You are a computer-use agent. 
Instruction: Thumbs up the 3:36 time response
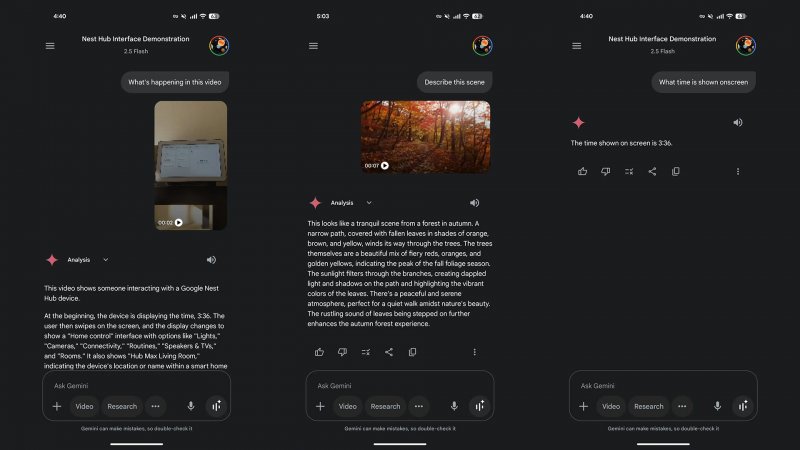point(583,171)
